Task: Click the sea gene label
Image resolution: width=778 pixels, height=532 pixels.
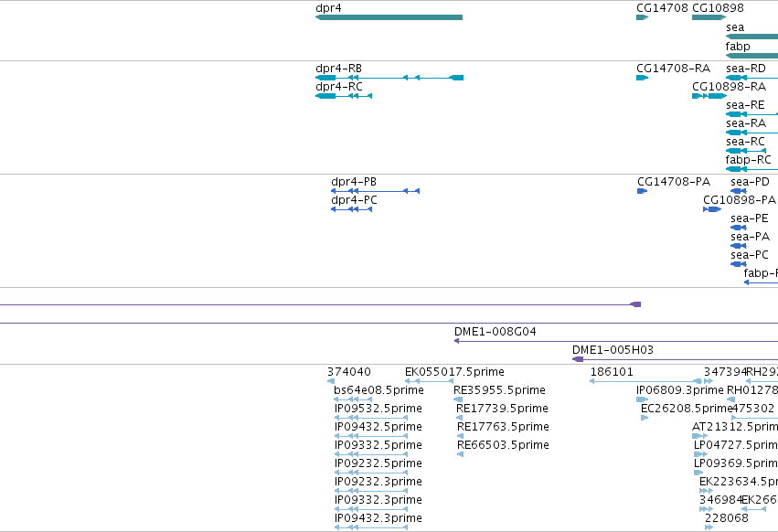Action: [735, 27]
